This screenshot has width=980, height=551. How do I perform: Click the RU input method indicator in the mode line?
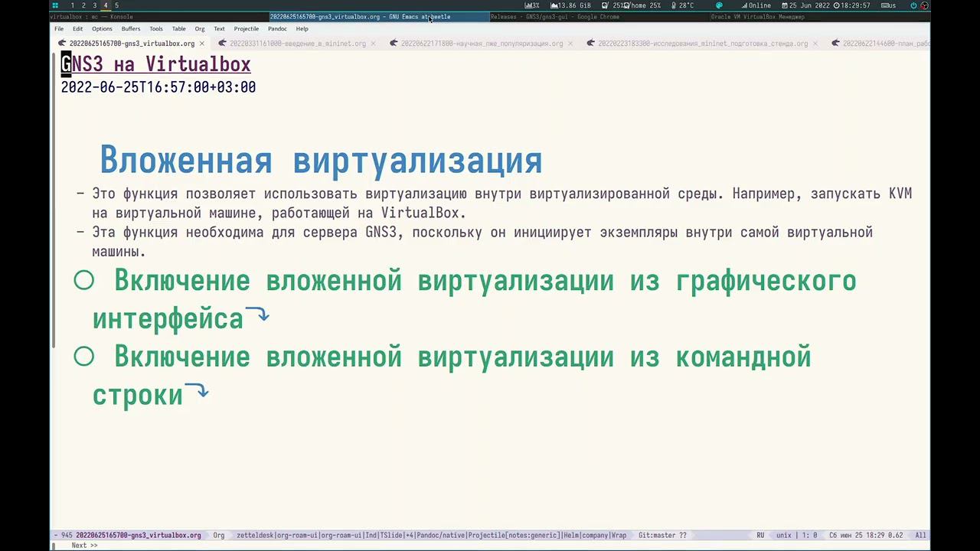point(760,536)
